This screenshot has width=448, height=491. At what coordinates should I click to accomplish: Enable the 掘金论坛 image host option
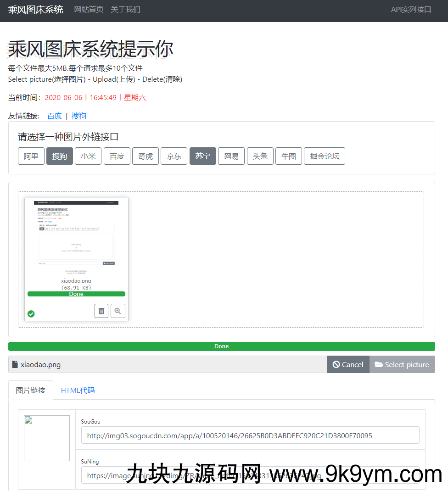click(x=324, y=156)
